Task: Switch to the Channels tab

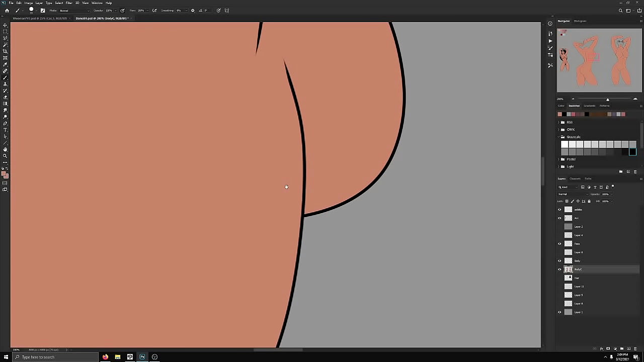Action: tap(575, 179)
